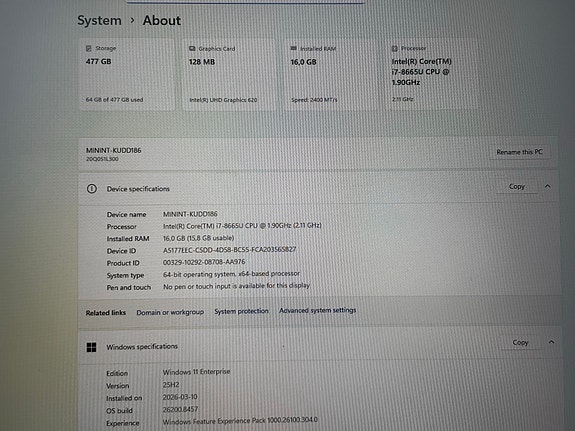Click the OS build label
This screenshot has height=431, width=575.
(119, 411)
